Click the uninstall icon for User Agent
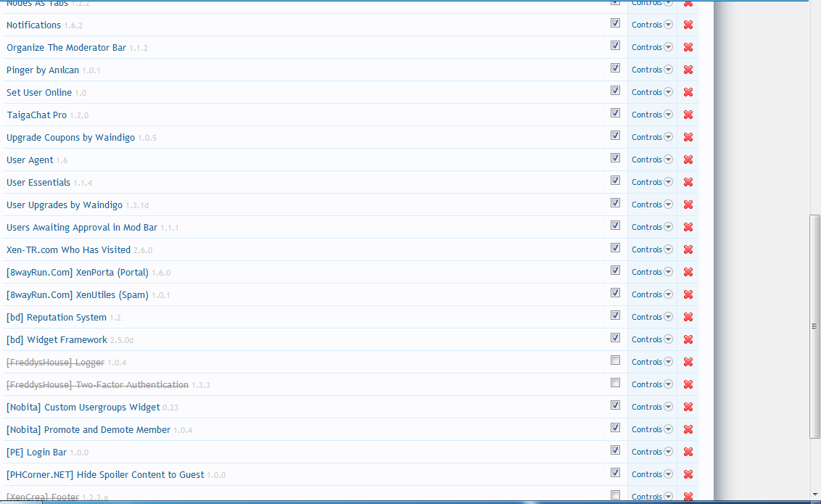 click(x=688, y=159)
